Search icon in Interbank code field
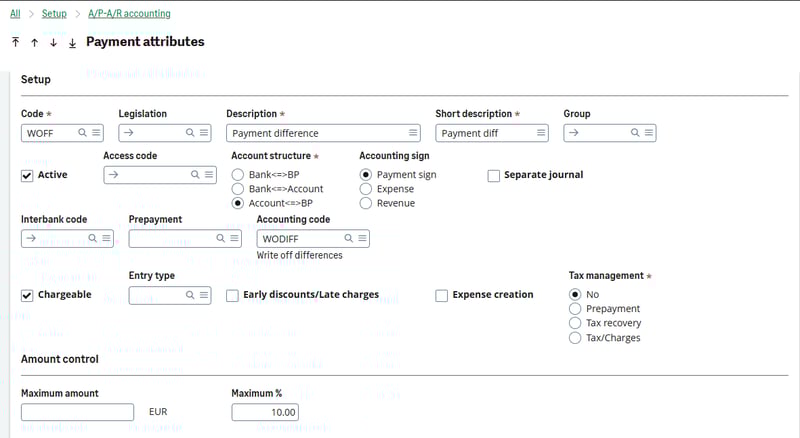Screen dimensions: 800x438 click(92, 239)
